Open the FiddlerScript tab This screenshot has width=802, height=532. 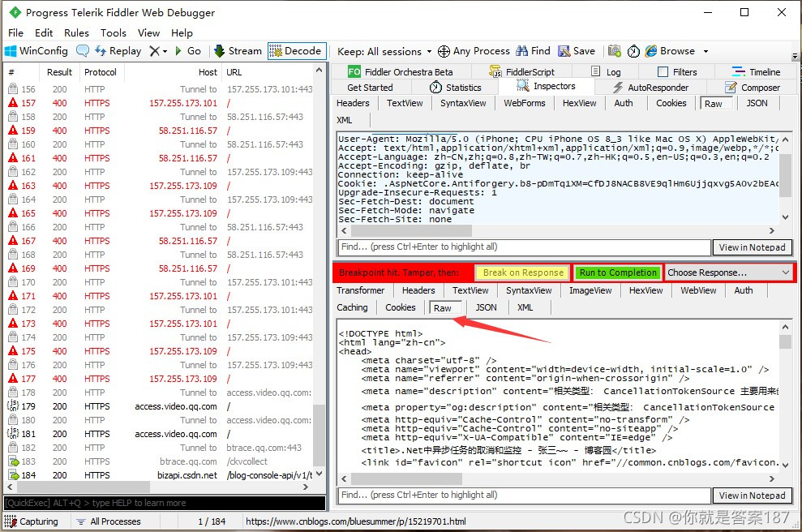coord(521,72)
